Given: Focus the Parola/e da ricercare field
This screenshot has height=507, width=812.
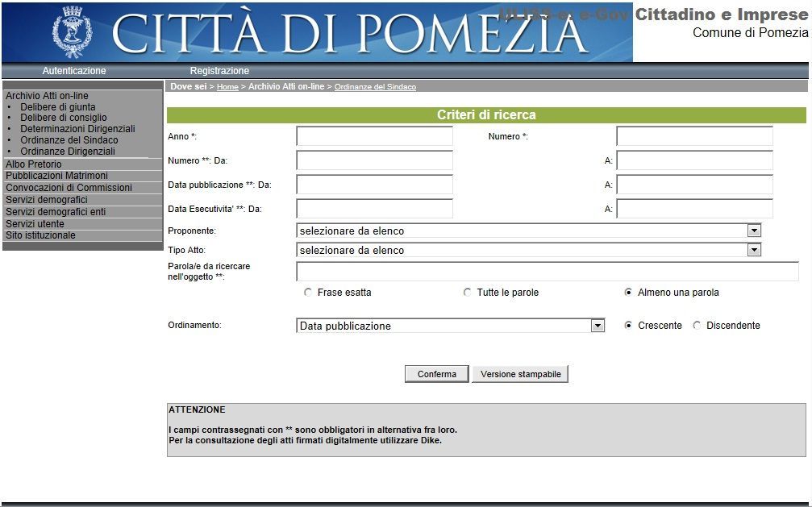Looking at the screenshot, I should 548,272.
